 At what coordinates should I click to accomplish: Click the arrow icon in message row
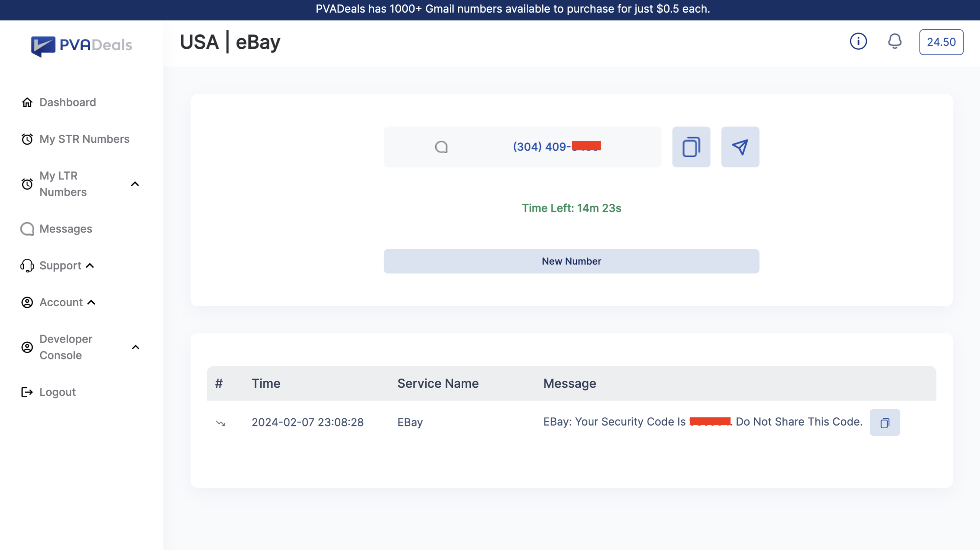coord(220,423)
